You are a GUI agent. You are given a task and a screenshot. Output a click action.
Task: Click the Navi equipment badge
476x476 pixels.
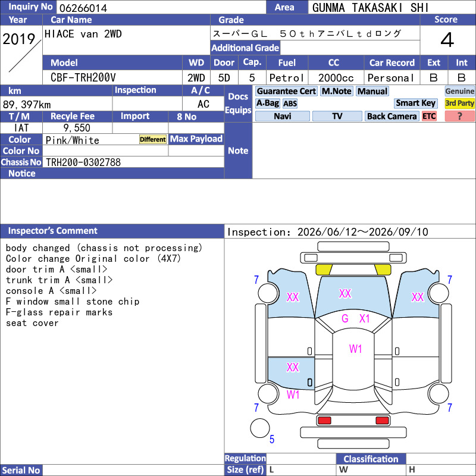[x=283, y=116]
